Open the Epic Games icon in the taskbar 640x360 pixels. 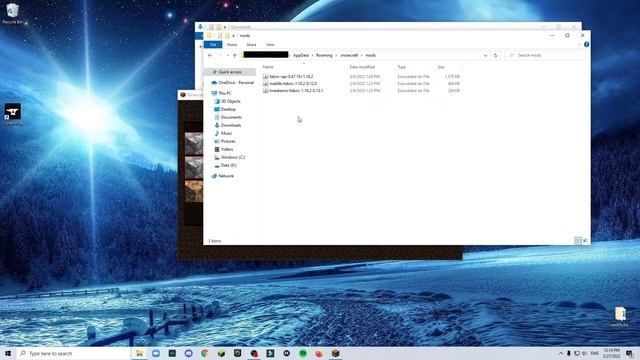point(238,353)
